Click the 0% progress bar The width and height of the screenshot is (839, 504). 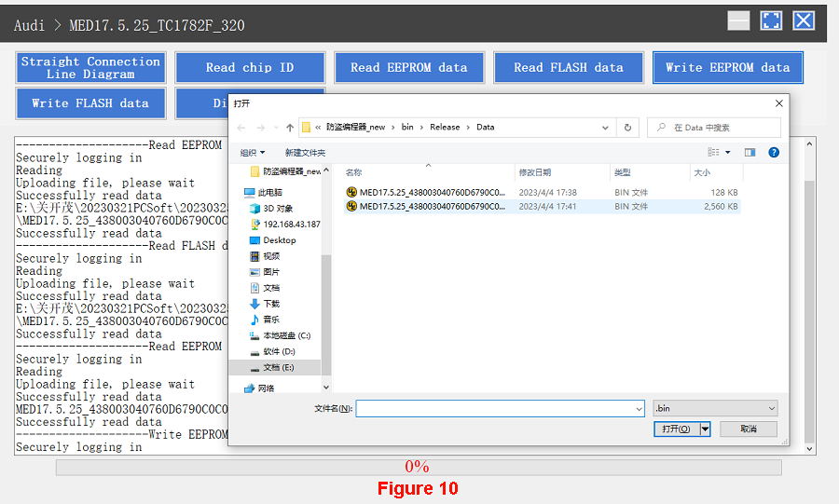click(x=419, y=467)
